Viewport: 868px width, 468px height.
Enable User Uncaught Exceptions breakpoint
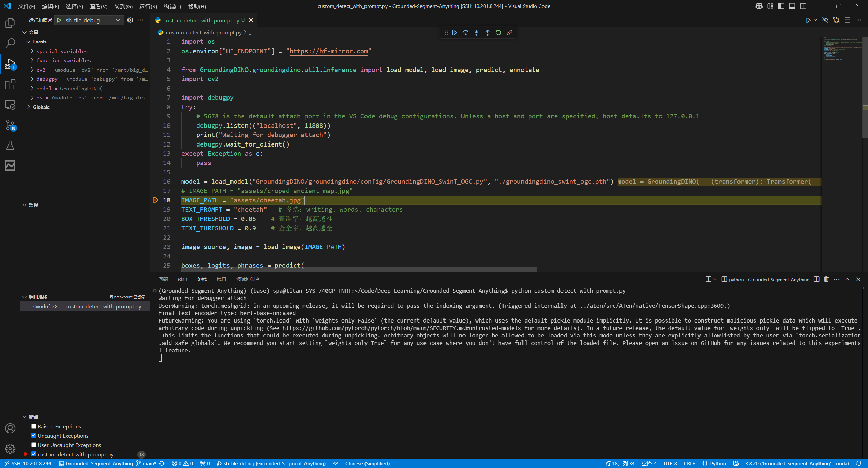tap(34, 445)
